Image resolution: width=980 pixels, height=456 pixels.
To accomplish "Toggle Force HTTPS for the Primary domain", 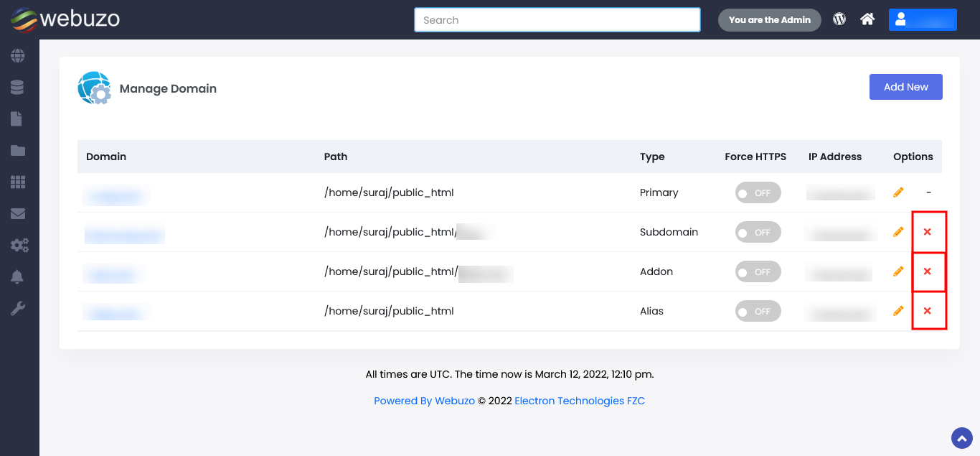I will coord(758,193).
